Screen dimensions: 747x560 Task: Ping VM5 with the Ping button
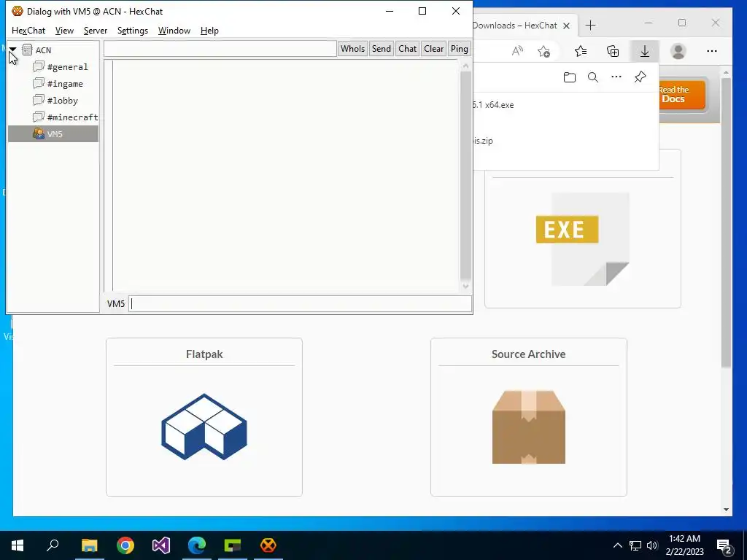tap(460, 49)
